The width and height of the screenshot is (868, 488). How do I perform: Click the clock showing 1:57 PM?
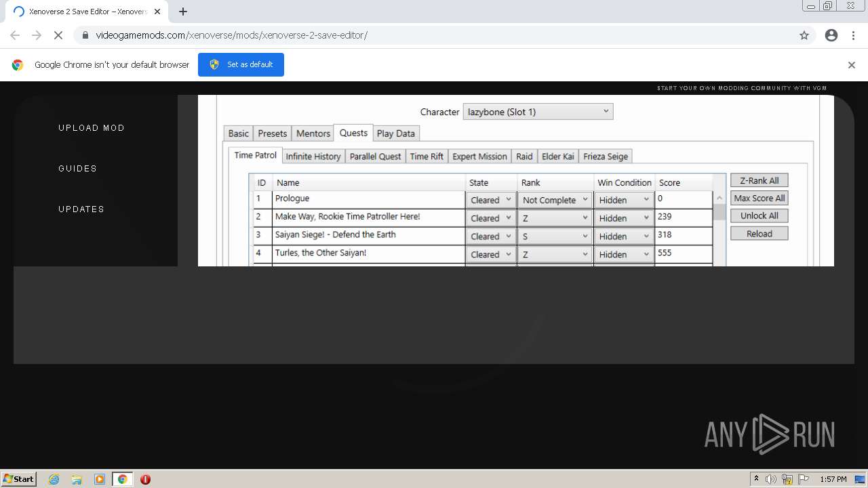click(833, 479)
